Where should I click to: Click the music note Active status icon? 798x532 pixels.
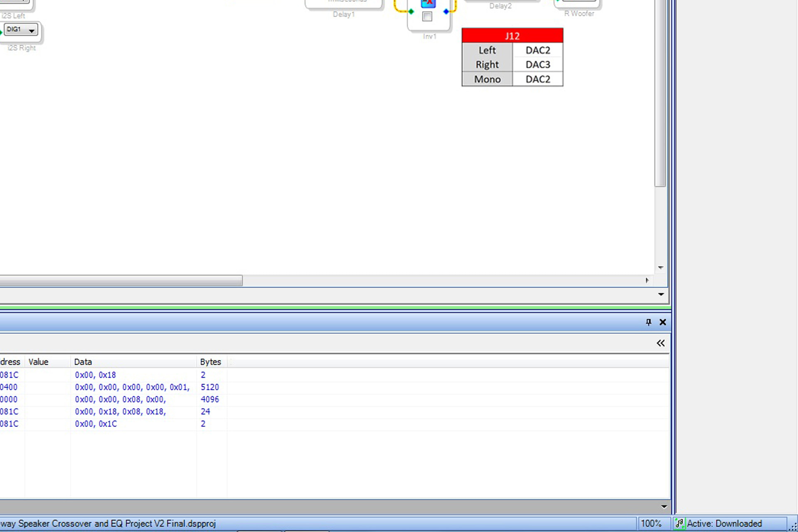coord(679,523)
